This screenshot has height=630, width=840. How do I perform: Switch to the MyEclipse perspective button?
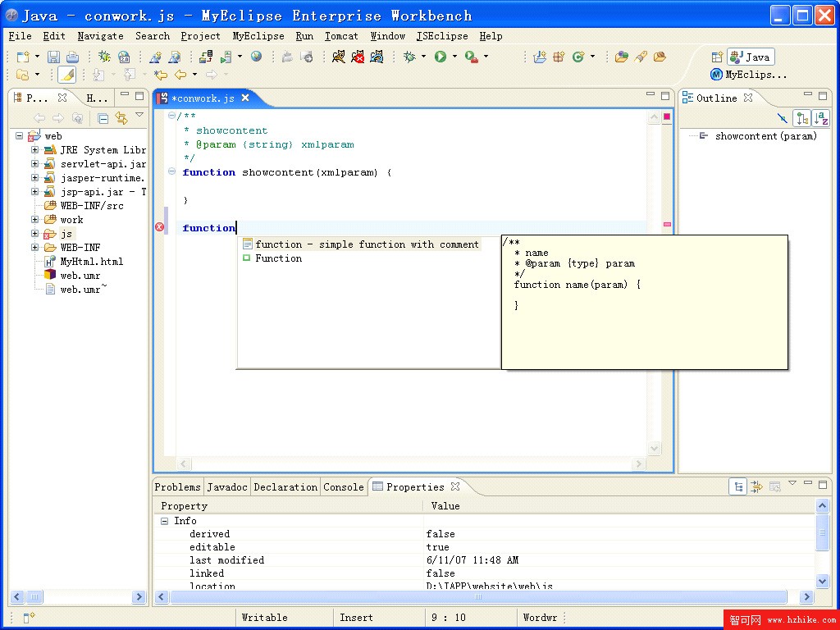pyautogui.click(x=748, y=75)
